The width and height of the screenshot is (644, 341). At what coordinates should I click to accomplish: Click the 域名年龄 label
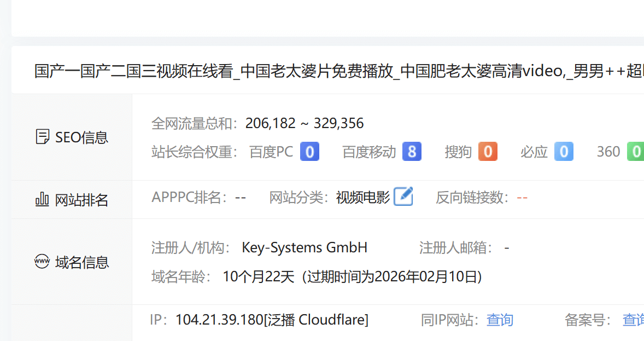click(x=181, y=277)
